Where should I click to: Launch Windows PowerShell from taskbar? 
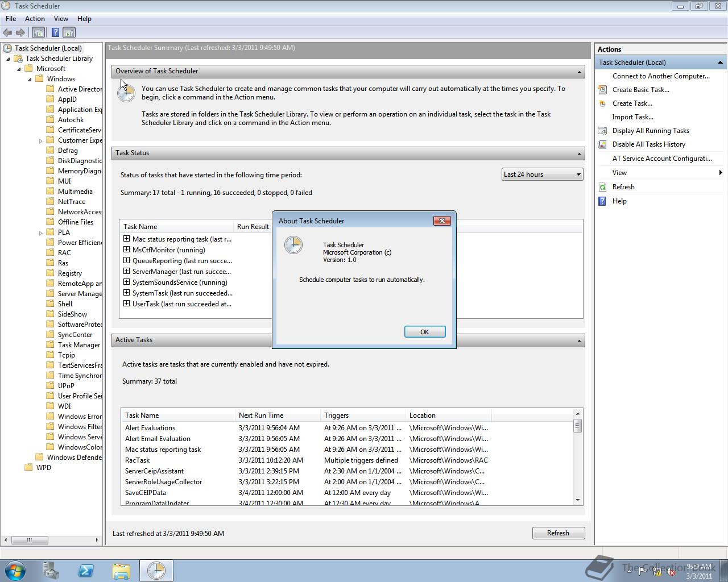click(x=86, y=571)
